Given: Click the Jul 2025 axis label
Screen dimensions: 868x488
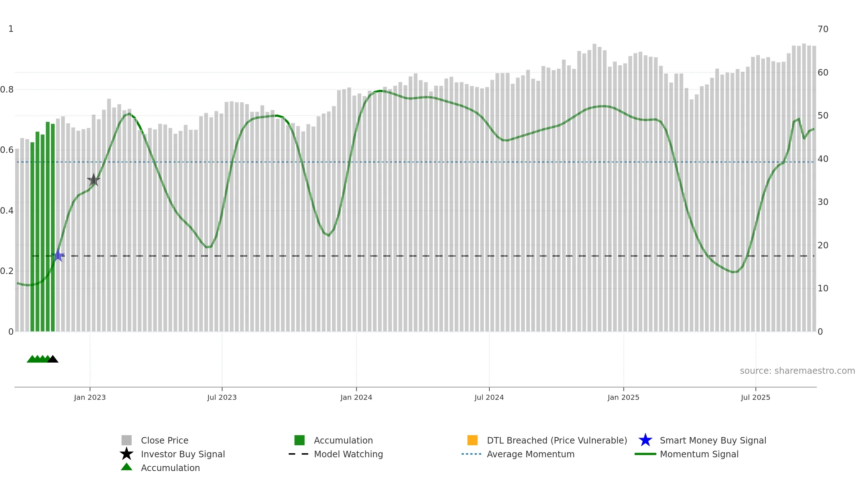Looking at the screenshot, I should 756,398.
